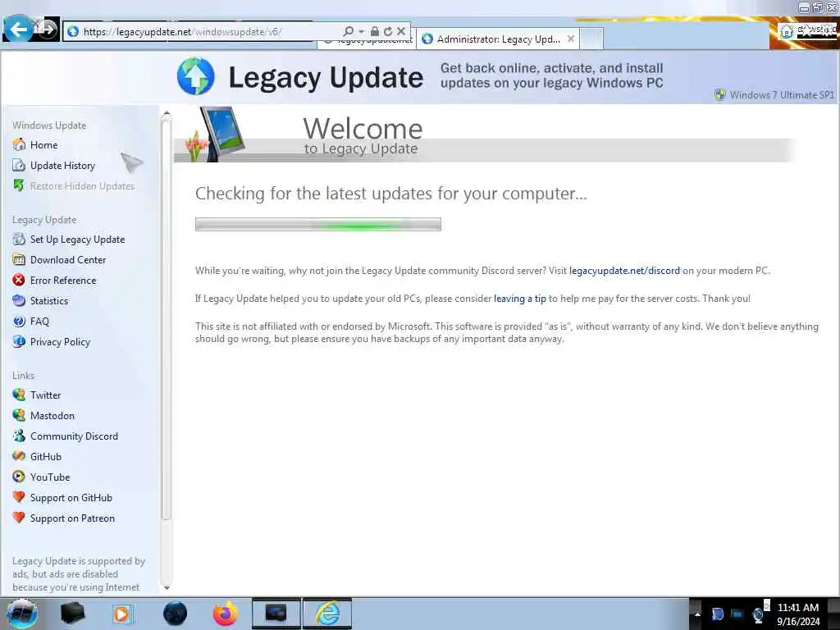
Task: Open the black box taskbar icon
Action: (72, 614)
